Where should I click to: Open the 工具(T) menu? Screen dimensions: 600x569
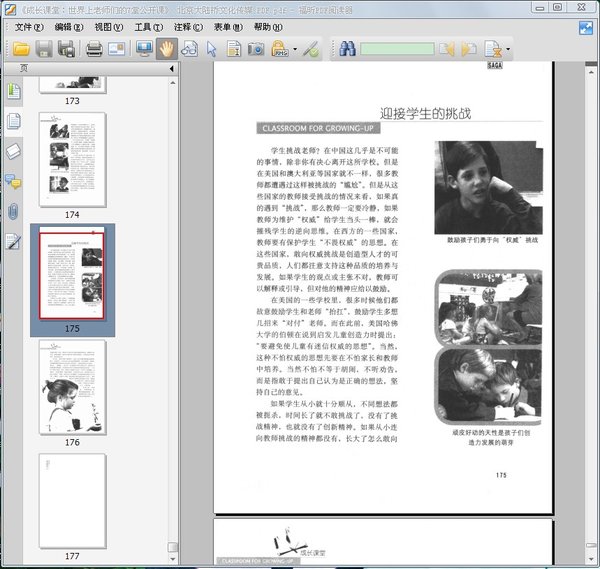(x=148, y=26)
